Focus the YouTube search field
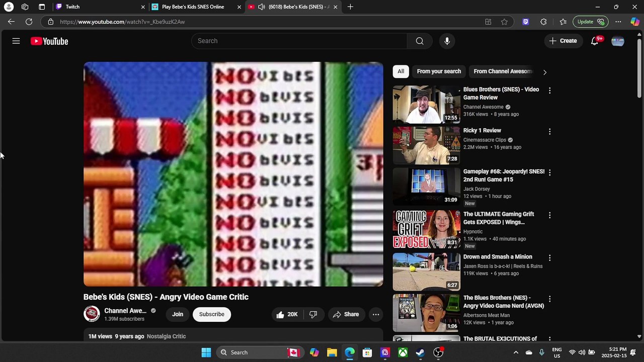 tap(299, 41)
